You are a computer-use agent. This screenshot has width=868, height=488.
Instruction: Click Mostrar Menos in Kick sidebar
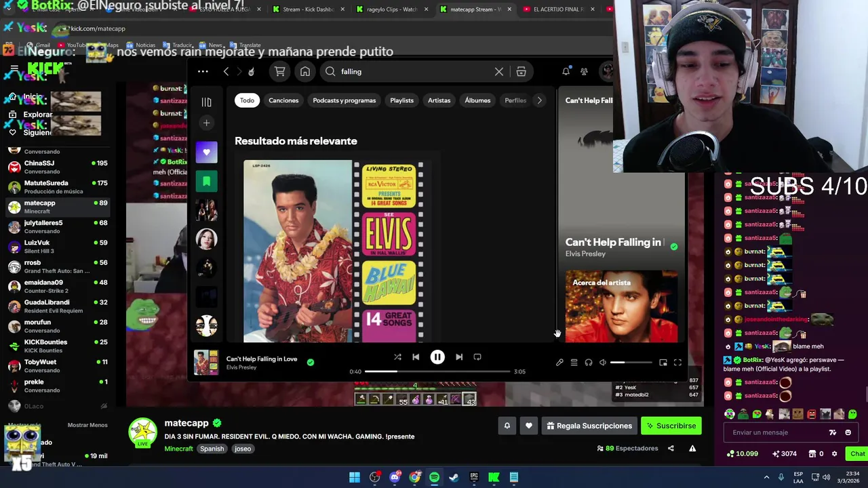point(87,425)
